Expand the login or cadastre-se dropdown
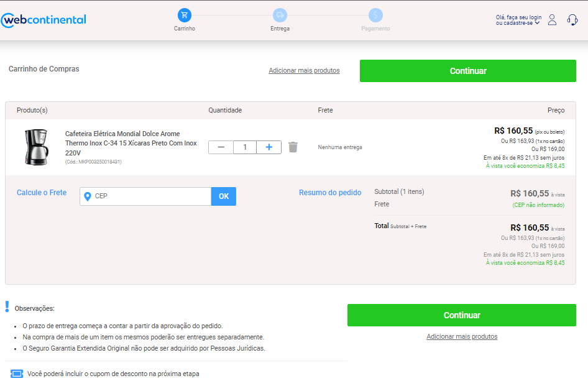This screenshot has height=391, width=588. pos(518,20)
